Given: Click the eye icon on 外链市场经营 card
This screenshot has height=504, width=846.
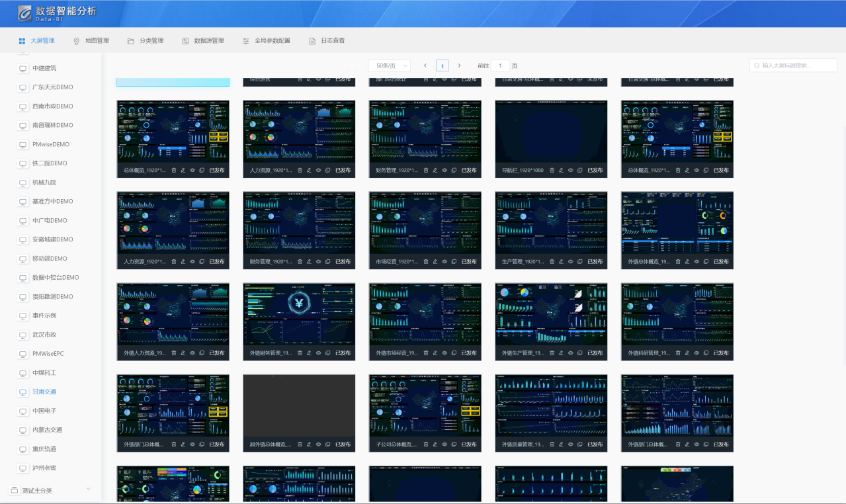Looking at the screenshot, I should pos(444,353).
